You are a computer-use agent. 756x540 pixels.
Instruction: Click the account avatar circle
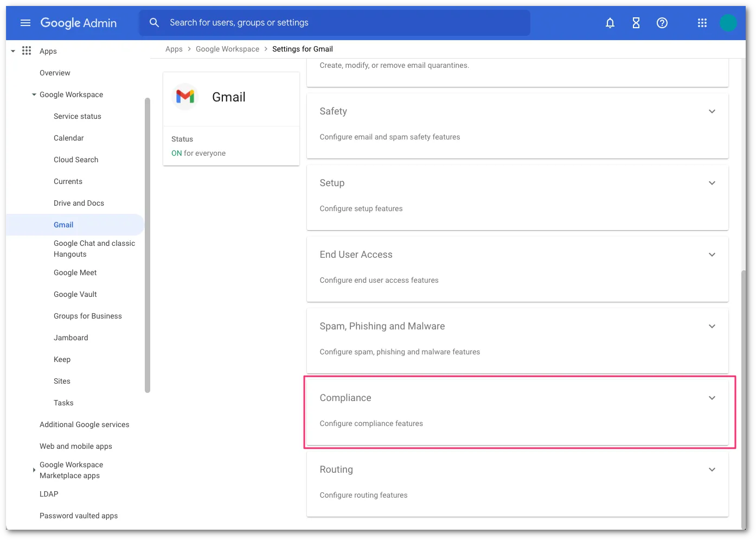coord(728,23)
